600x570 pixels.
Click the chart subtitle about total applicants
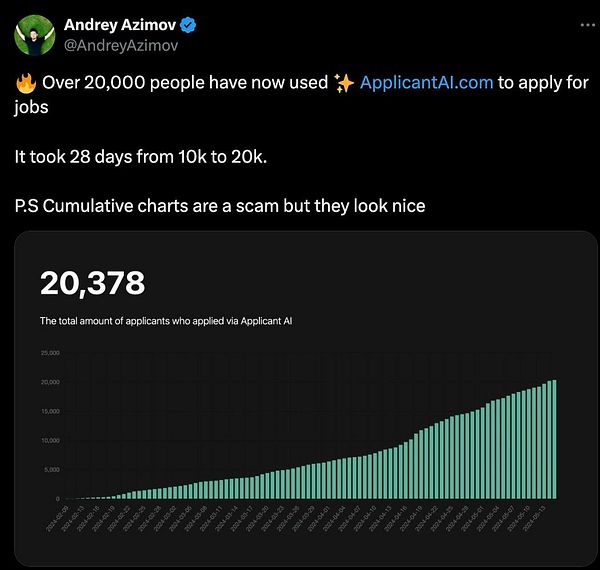click(x=166, y=321)
